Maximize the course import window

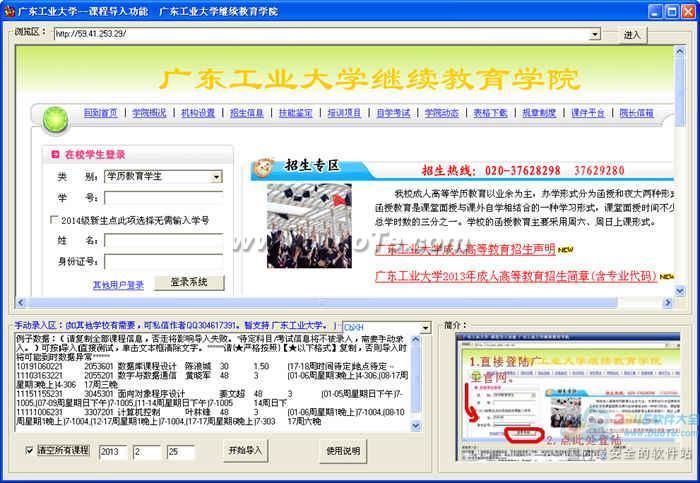671,11
